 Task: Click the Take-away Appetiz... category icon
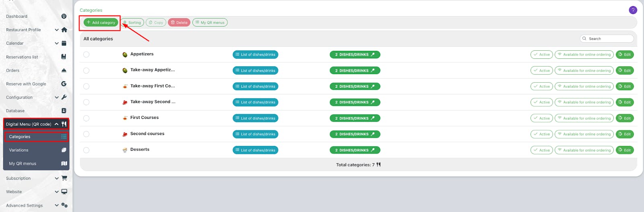point(125,71)
